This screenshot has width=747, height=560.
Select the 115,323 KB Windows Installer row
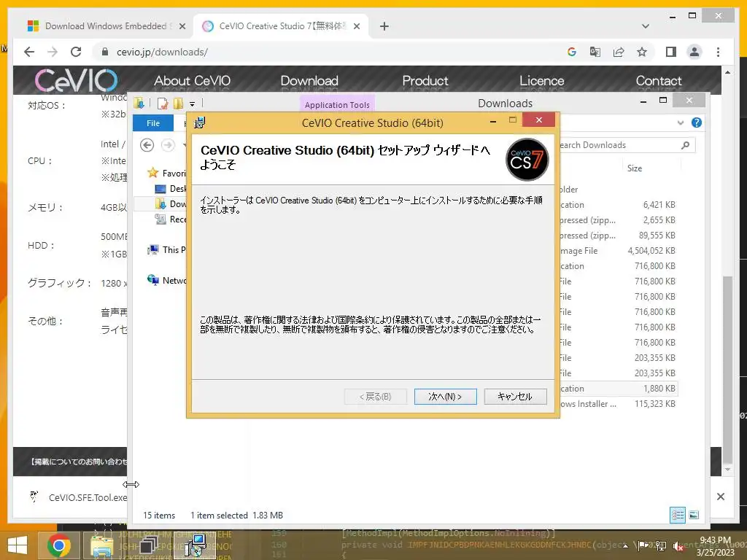pos(618,404)
